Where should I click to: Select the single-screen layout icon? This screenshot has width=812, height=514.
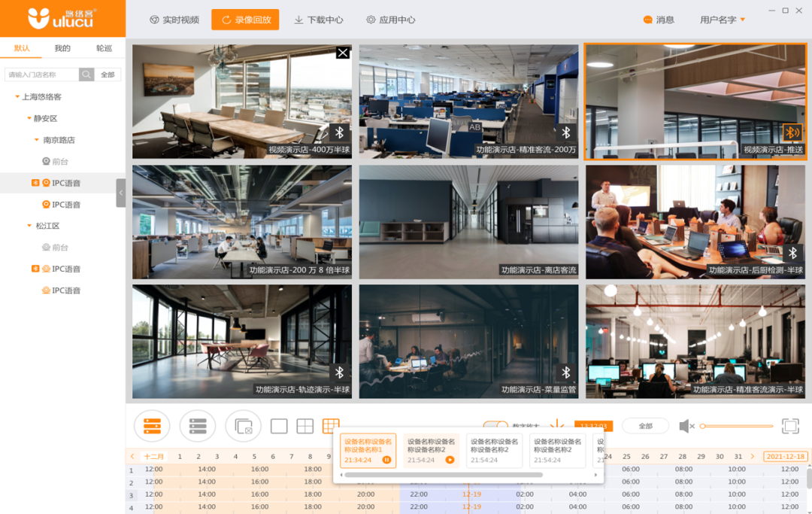280,425
